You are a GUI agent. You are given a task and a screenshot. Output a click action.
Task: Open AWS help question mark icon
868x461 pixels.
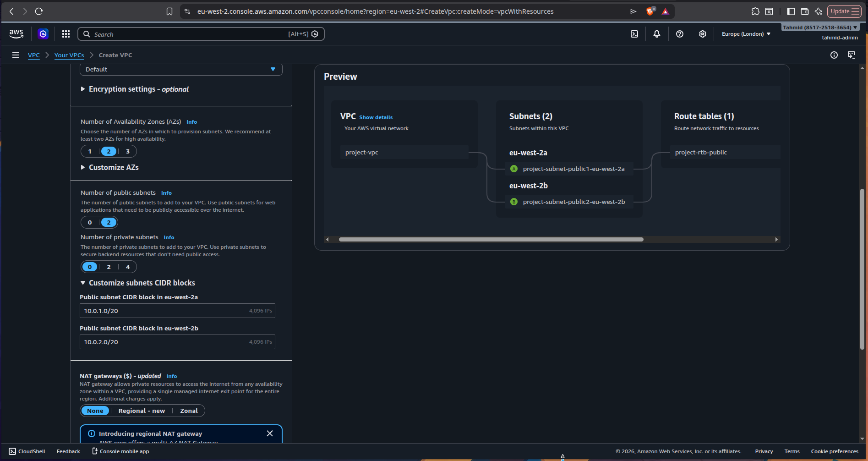680,34
